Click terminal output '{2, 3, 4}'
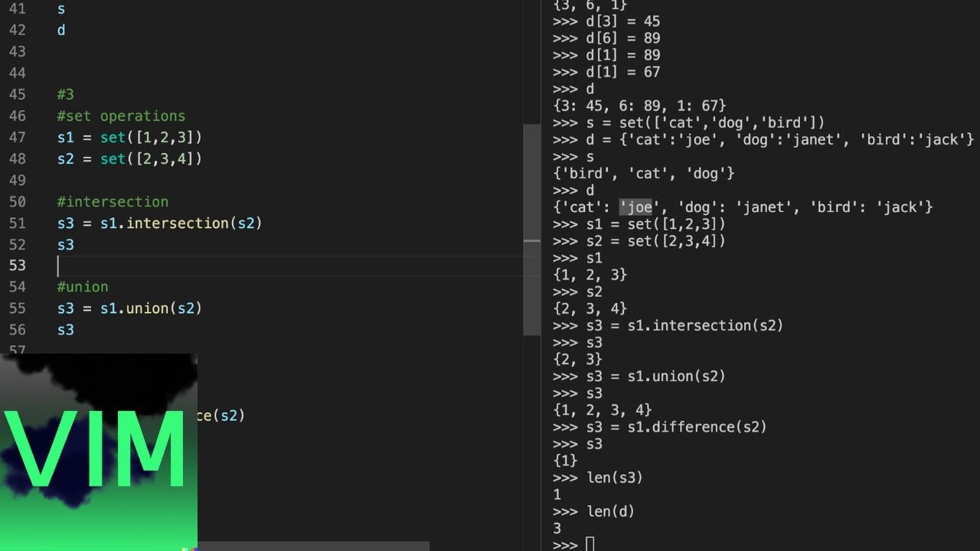This screenshot has width=980, height=551. (x=590, y=308)
